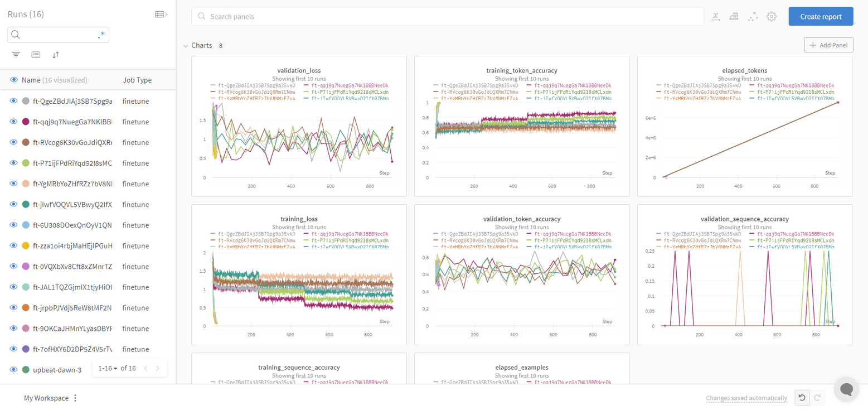
Task: Click the validation_sequence_accuracy chart title
Action: (745, 219)
